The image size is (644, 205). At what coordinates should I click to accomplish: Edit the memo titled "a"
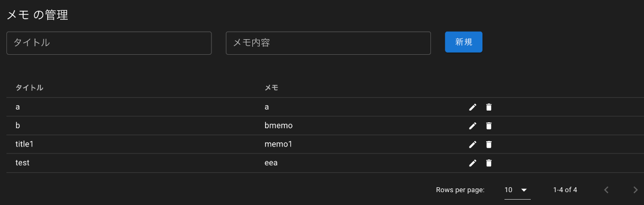[473, 107]
